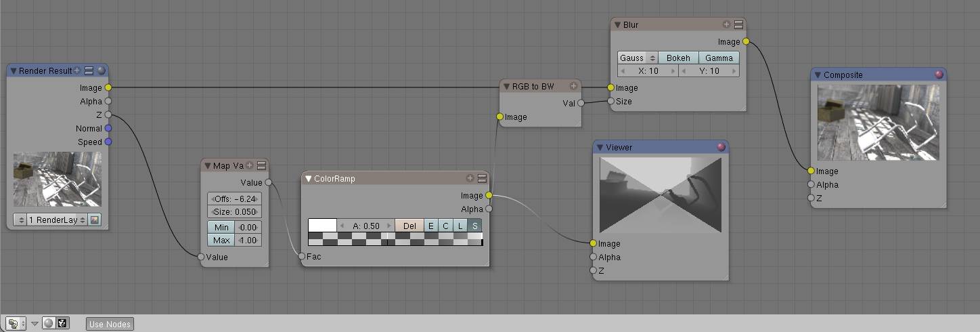This screenshot has width=980, height=332.
Task: Click the Composite node preview image
Action: pos(878,123)
